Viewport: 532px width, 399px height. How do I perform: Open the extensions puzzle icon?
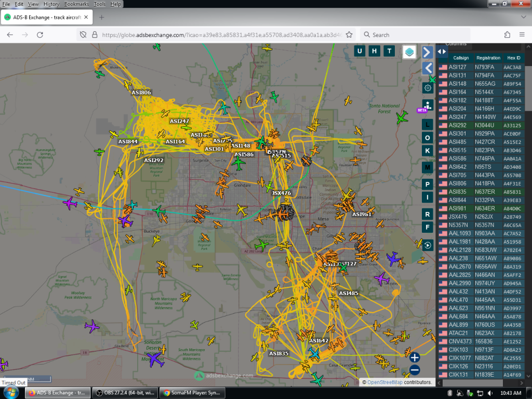click(507, 35)
